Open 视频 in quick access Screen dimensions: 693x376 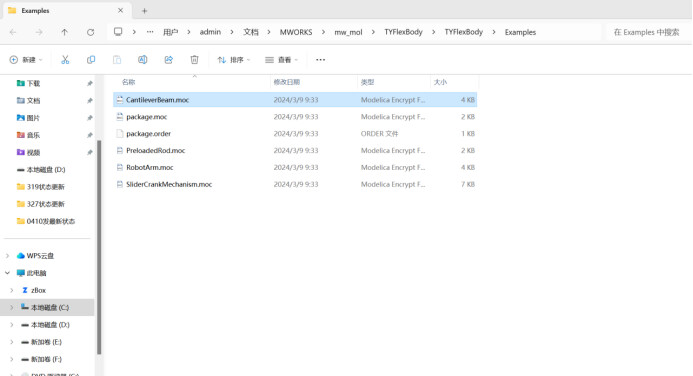point(33,152)
